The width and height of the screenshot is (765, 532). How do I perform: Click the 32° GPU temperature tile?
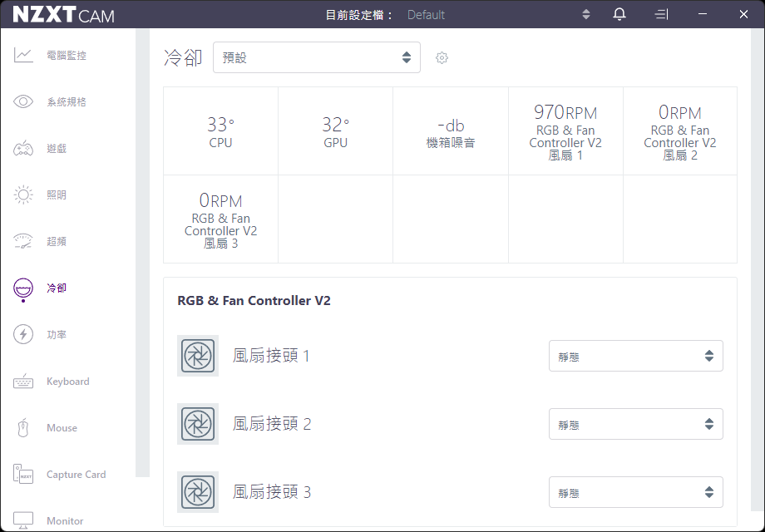pyautogui.click(x=336, y=131)
